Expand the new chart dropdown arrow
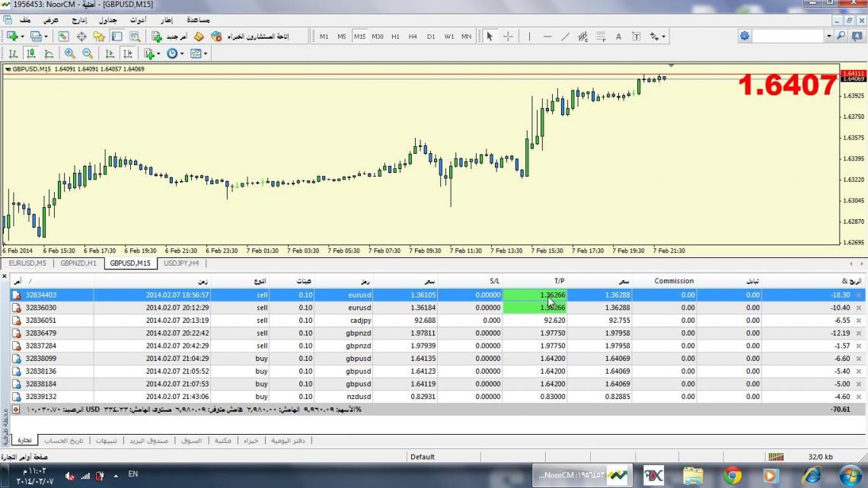This screenshot has width=868, height=488. click(23, 36)
